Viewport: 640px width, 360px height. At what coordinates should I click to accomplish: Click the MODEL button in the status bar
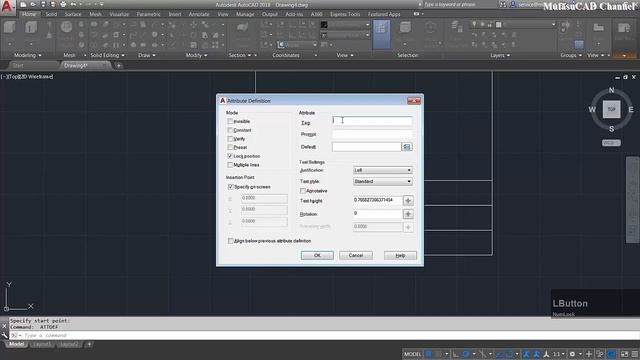click(x=412, y=354)
